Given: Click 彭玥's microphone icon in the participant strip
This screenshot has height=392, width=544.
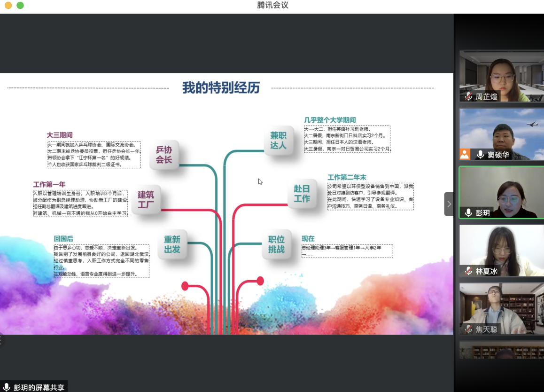Looking at the screenshot, I should point(468,213).
